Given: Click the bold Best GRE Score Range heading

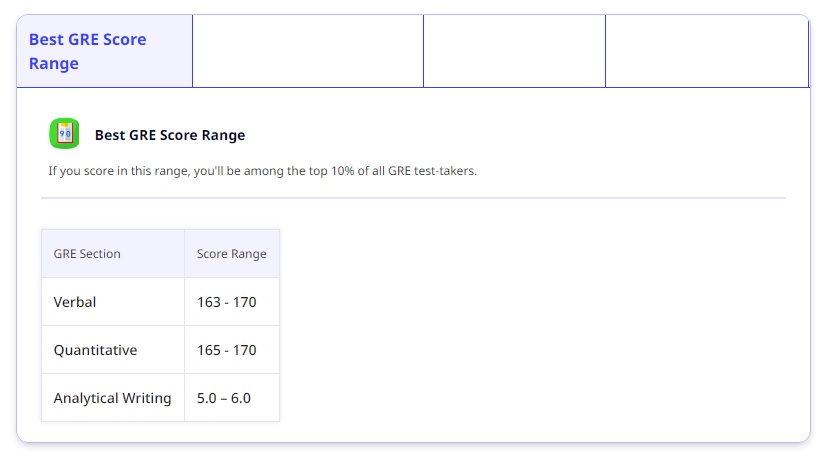Looking at the screenshot, I should click(x=170, y=135).
